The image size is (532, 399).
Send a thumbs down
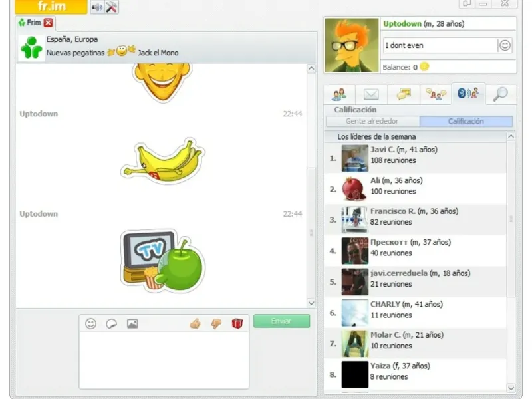pyautogui.click(x=216, y=323)
